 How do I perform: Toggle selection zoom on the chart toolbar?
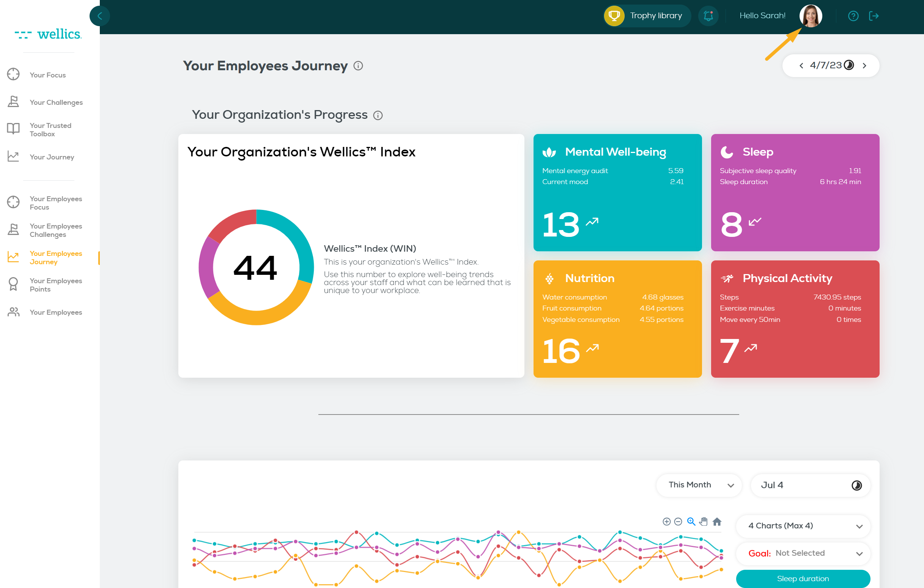click(691, 522)
